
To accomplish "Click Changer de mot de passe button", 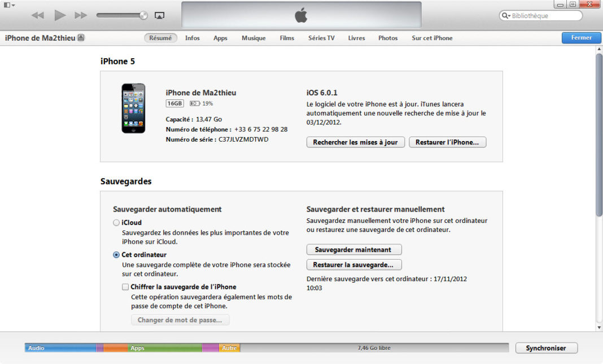I will [180, 320].
